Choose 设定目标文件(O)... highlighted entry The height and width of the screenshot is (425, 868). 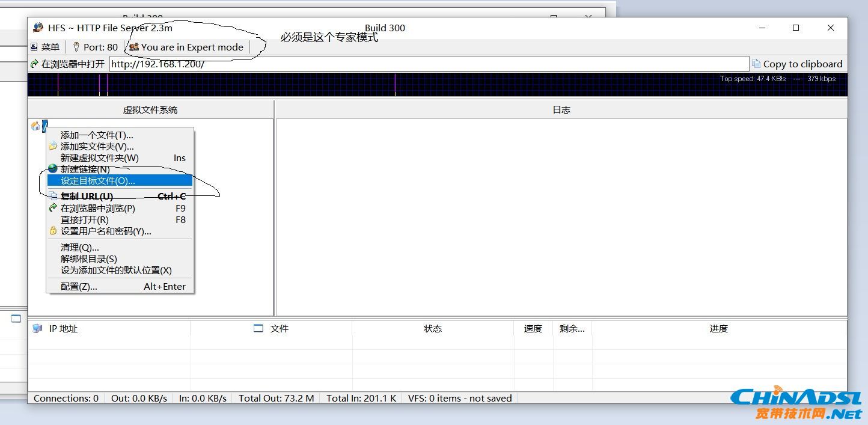click(x=98, y=180)
